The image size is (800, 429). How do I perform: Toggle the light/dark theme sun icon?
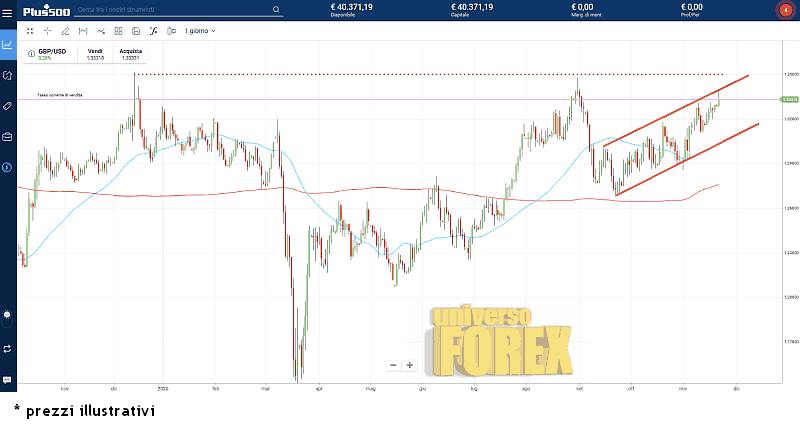point(8,314)
